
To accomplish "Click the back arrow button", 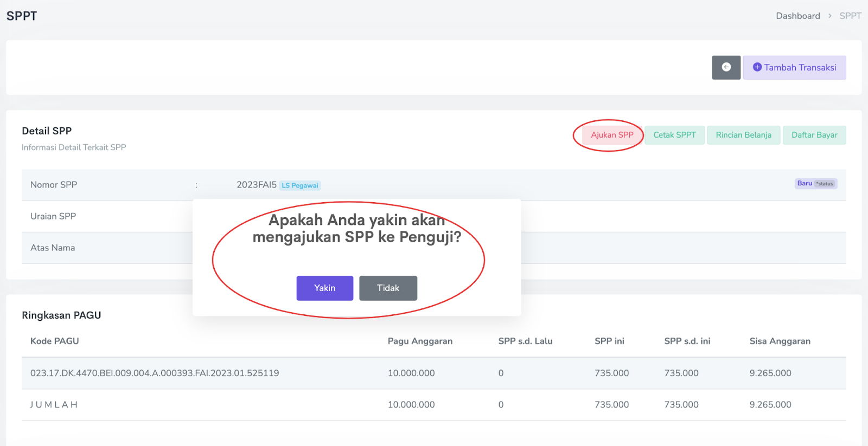I will coord(726,68).
